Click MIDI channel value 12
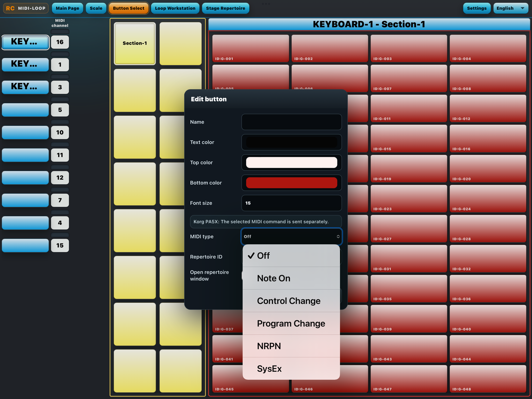 [x=60, y=178]
